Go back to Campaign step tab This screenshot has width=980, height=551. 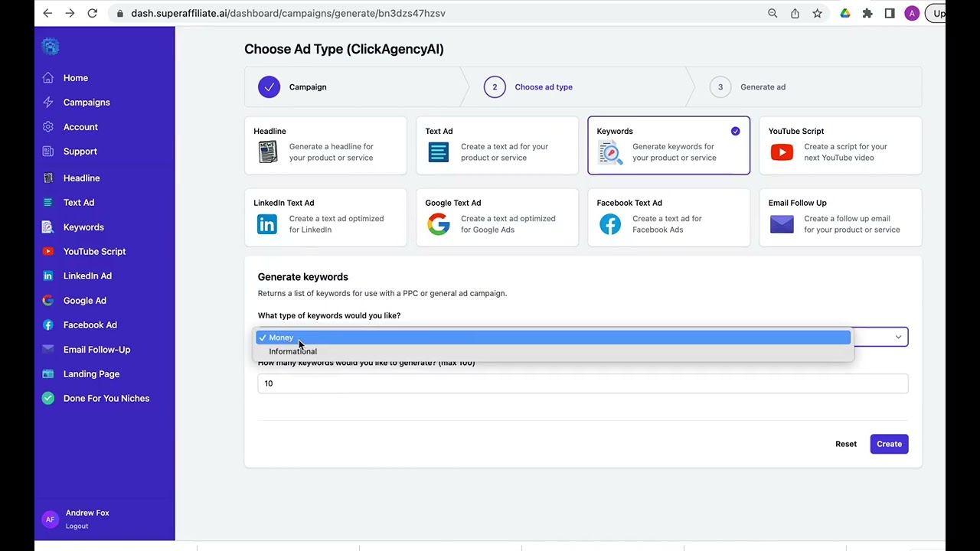(307, 87)
